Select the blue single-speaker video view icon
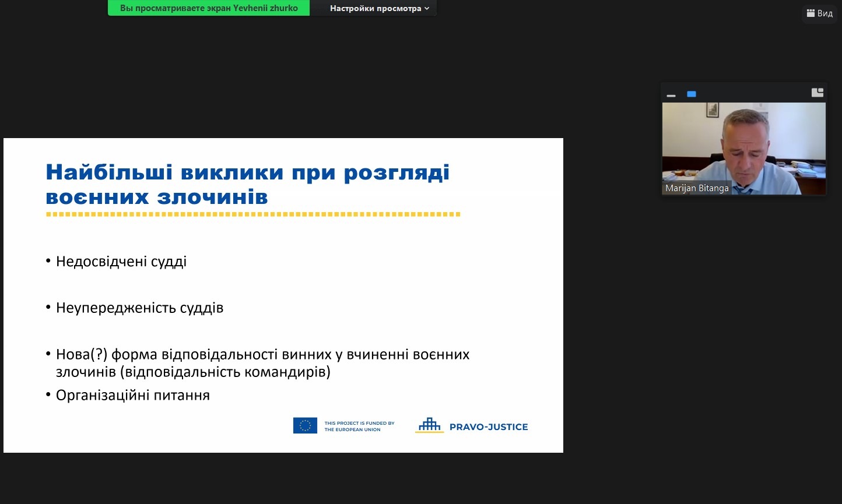This screenshot has height=504, width=842. [x=692, y=94]
